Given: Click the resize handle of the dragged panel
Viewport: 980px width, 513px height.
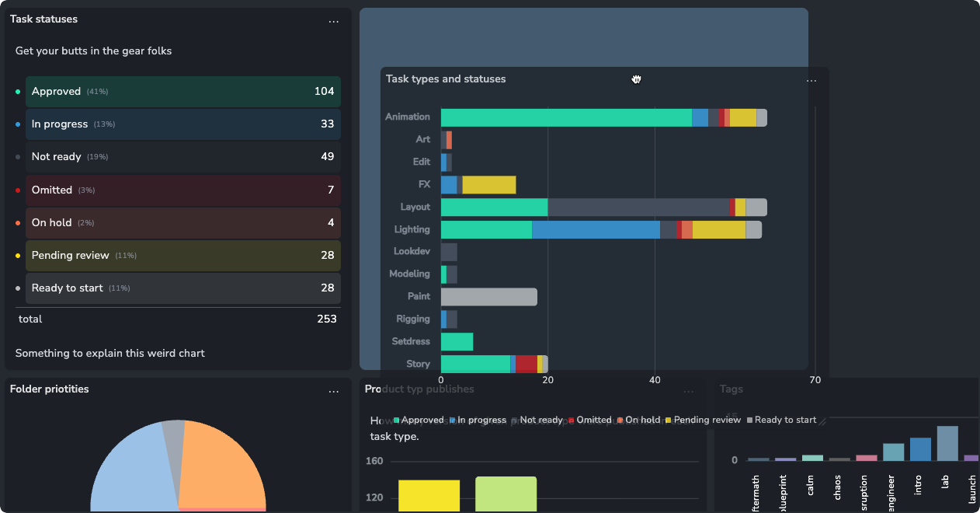Looking at the screenshot, I should click(822, 422).
